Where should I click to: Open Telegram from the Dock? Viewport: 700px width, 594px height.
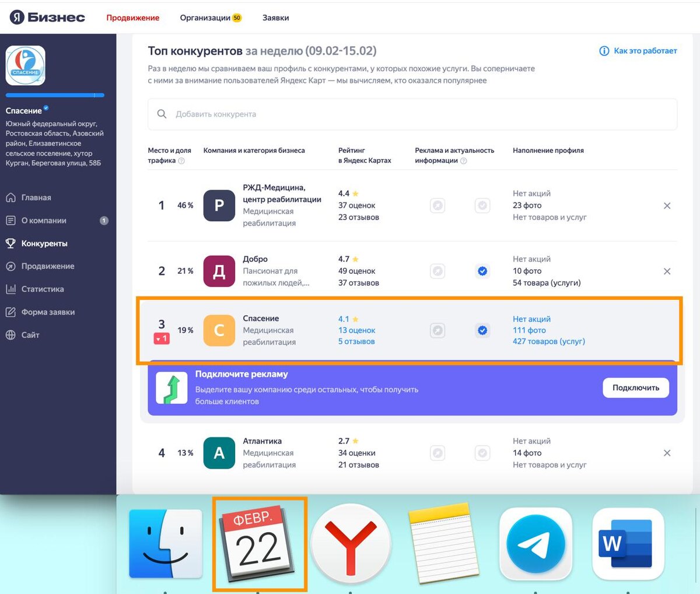click(535, 544)
